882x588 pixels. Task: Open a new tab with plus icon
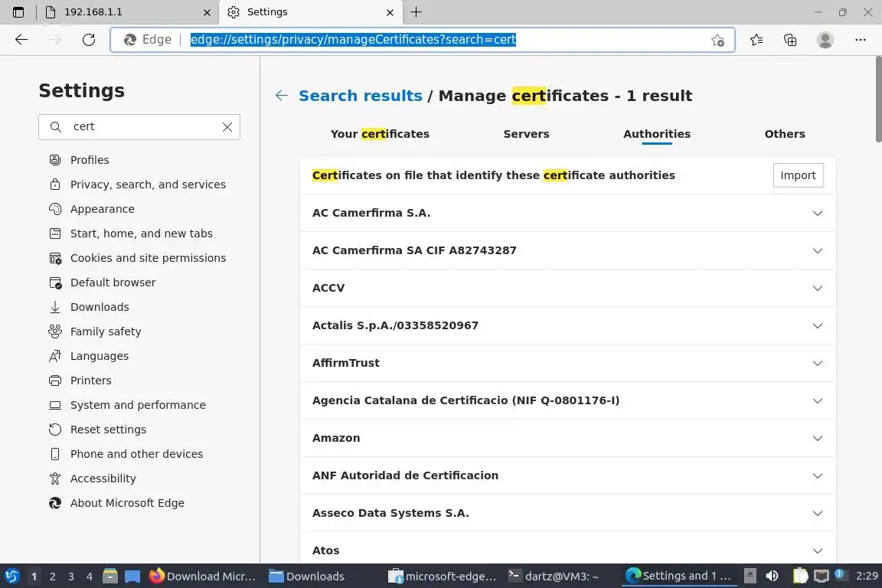point(416,11)
